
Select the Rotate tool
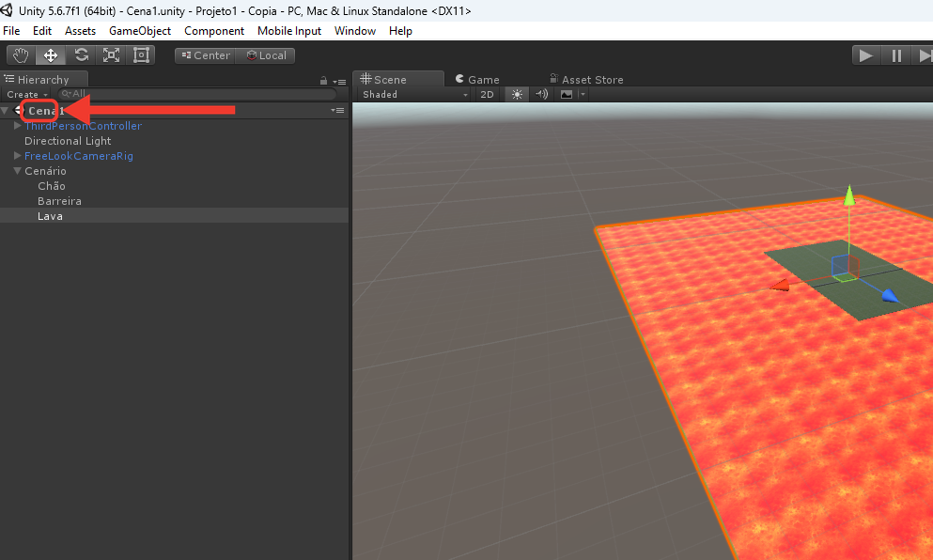point(81,55)
